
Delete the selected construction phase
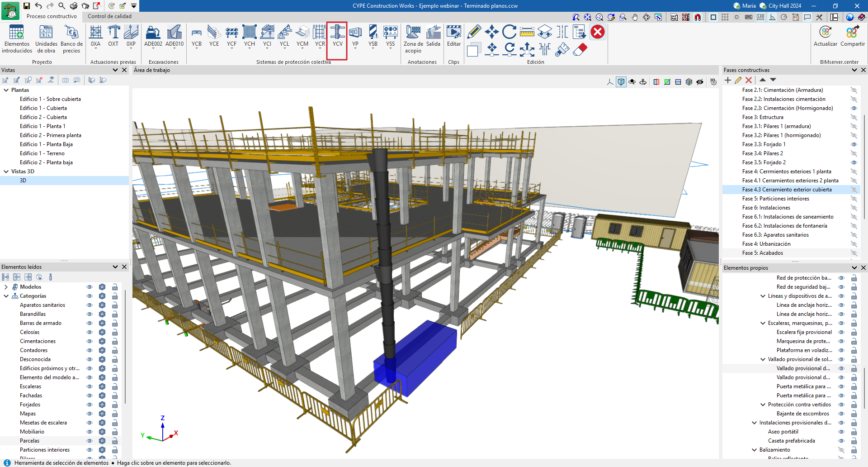[x=749, y=80]
